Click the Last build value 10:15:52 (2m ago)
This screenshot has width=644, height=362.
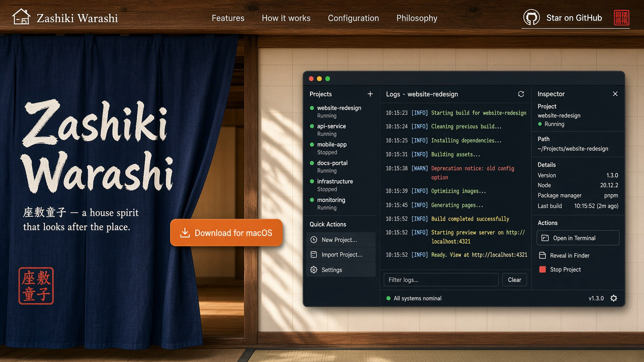pos(596,206)
